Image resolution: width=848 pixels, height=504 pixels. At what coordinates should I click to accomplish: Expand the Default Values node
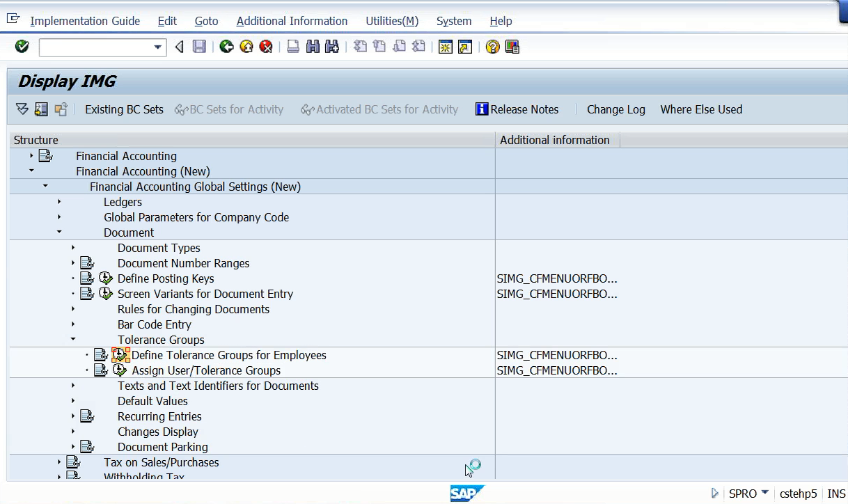(73, 401)
